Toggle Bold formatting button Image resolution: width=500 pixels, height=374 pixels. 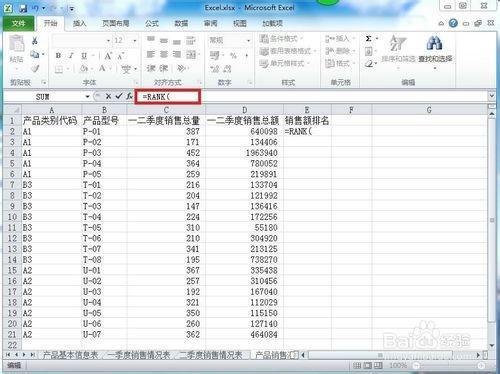point(58,56)
